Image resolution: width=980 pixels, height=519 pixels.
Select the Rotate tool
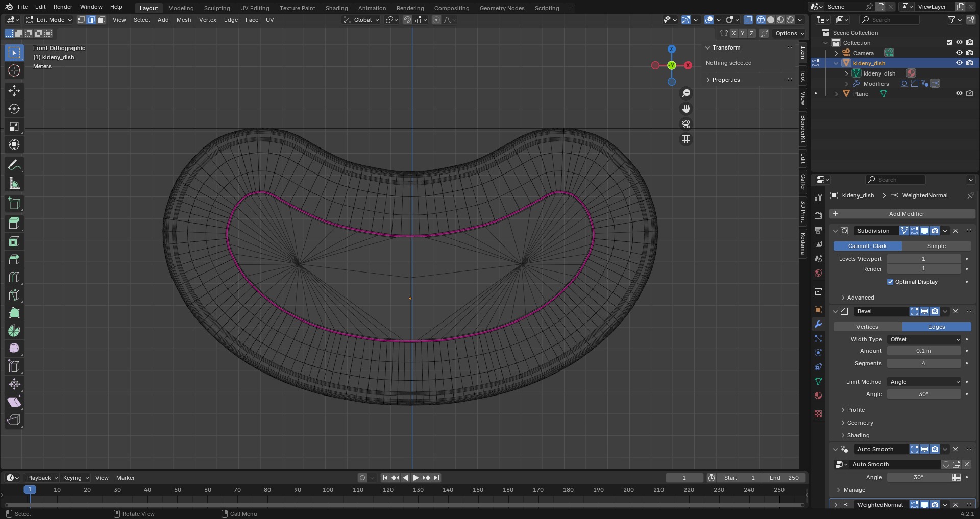point(14,109)
